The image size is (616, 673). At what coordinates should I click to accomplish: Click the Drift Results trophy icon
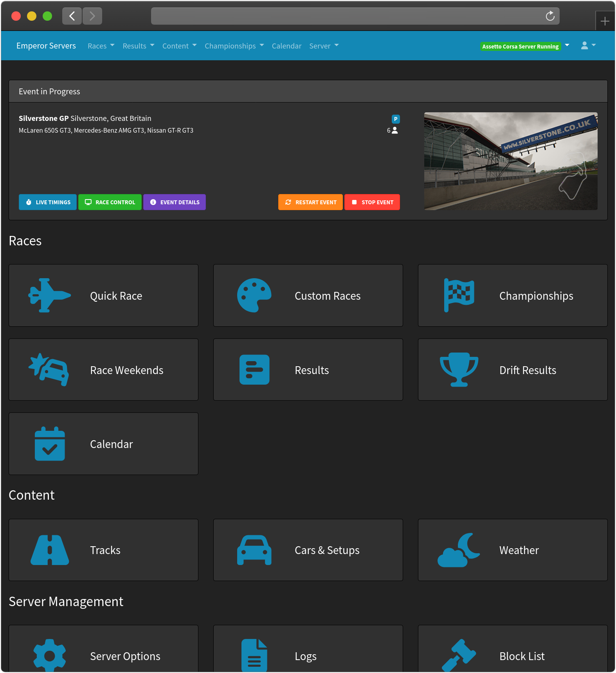click(459, 370)
